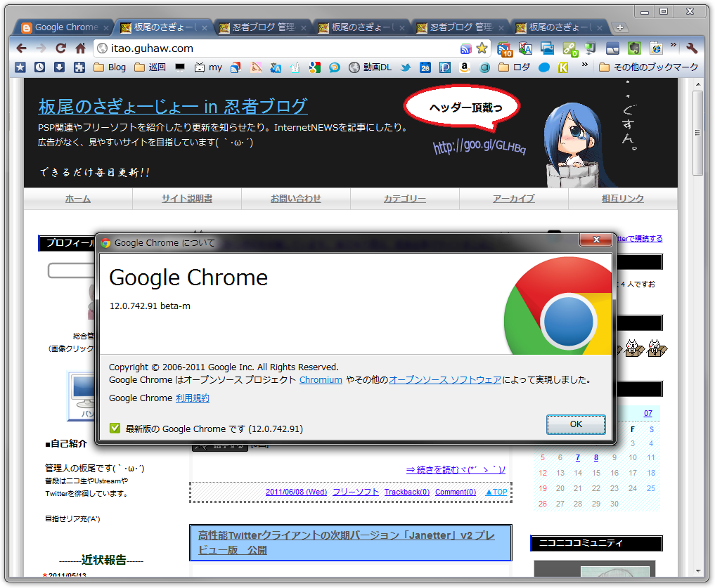Show more bookmarks with the bookmarks bar chevron
Image resolution: width=715 pixels, height=588 pixels.
[585, 65]
